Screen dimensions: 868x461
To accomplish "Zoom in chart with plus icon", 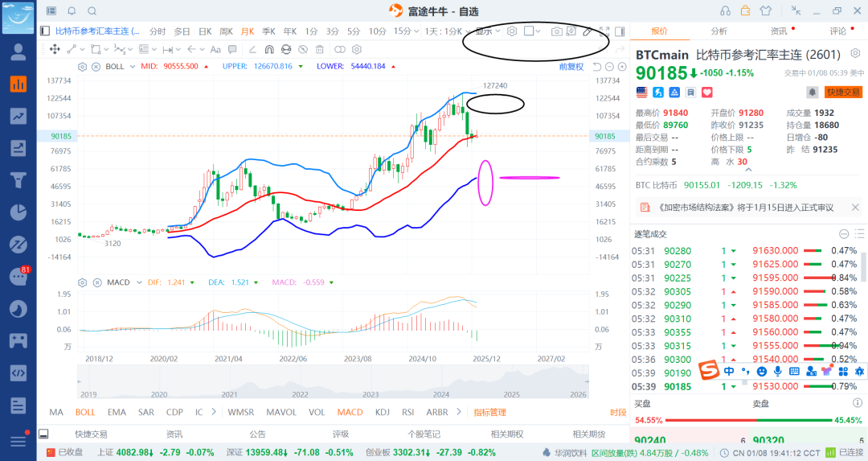I will [622, 67].
